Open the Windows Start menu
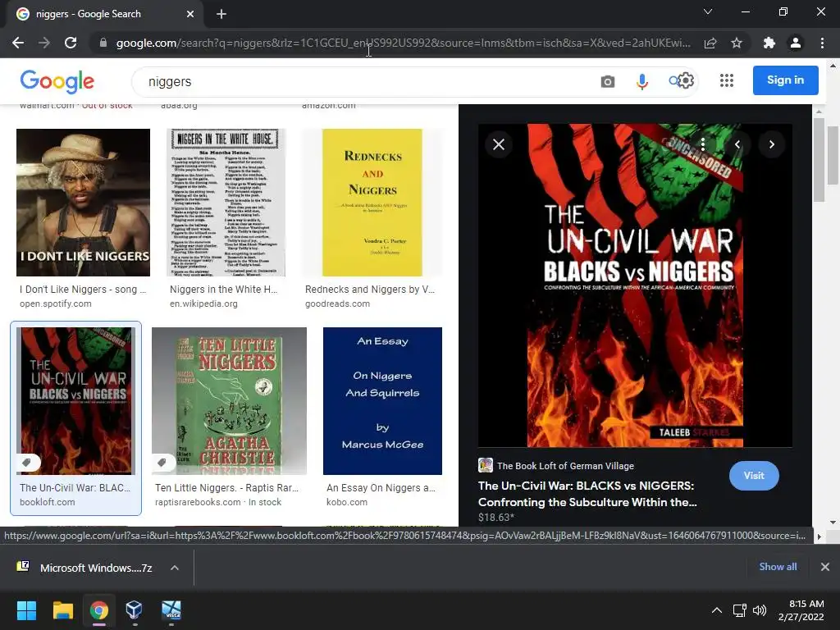840x630 pixels. point(26,610)
